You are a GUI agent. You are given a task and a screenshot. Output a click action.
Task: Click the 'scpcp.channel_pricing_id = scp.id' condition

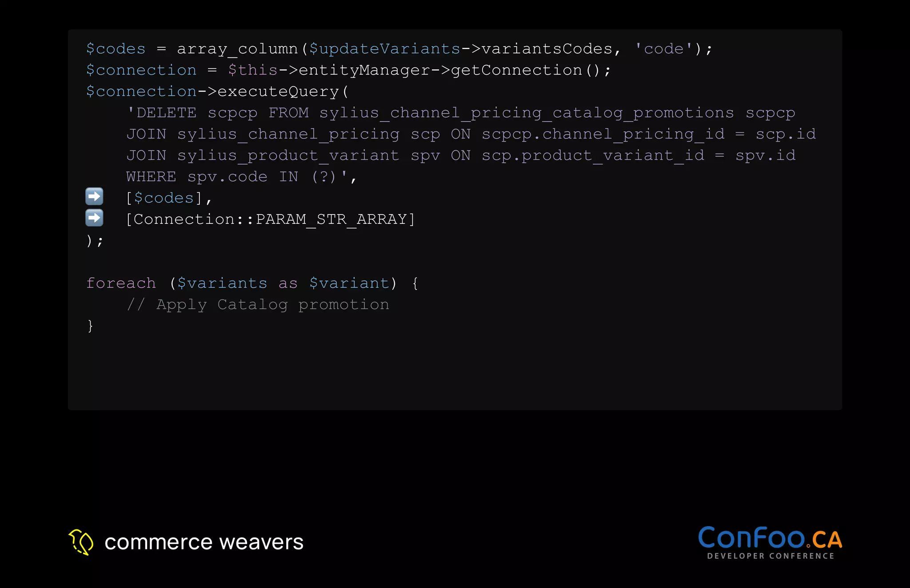coord(649,135)
